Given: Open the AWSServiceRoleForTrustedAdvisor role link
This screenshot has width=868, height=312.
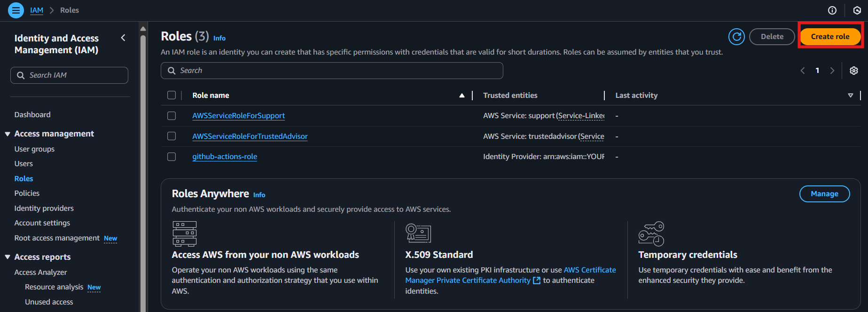Looking at the screenshot, I should point(250,136).
